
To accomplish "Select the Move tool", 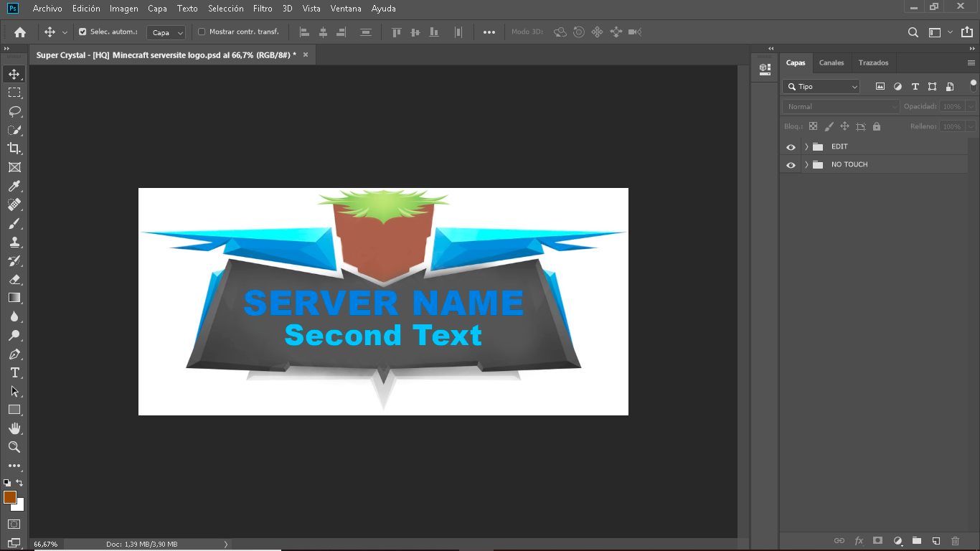I will pyautogui.click(x=14, y=74).
